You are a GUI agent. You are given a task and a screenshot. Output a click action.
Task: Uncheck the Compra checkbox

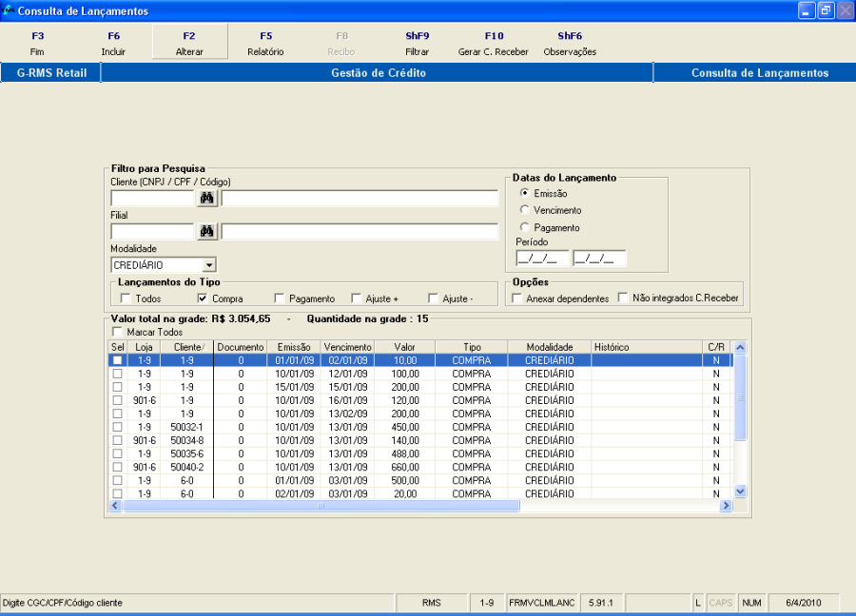pos(203,298)
